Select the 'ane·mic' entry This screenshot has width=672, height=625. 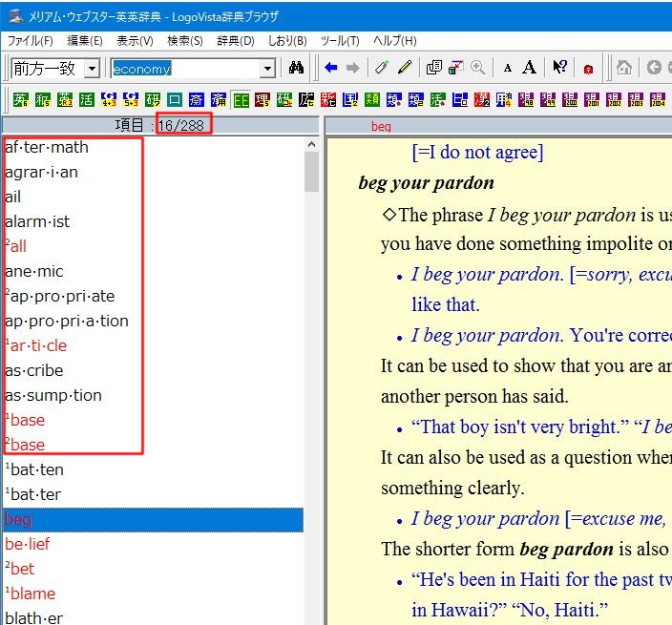point(34,271)
